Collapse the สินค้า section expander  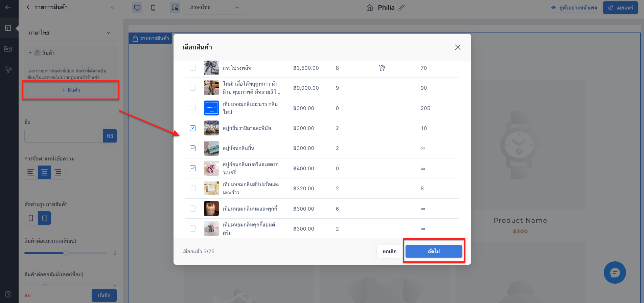click(30, 53)
